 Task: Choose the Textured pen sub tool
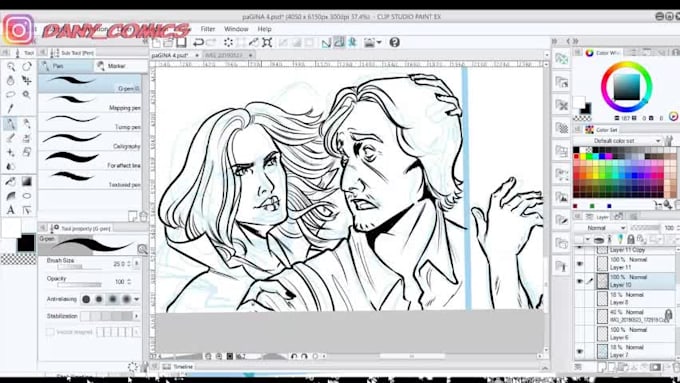point(90,179)
